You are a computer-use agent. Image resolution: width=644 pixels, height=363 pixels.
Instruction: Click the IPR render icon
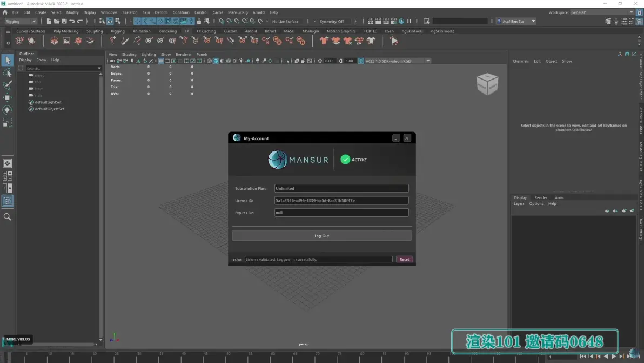click(386, 22)
